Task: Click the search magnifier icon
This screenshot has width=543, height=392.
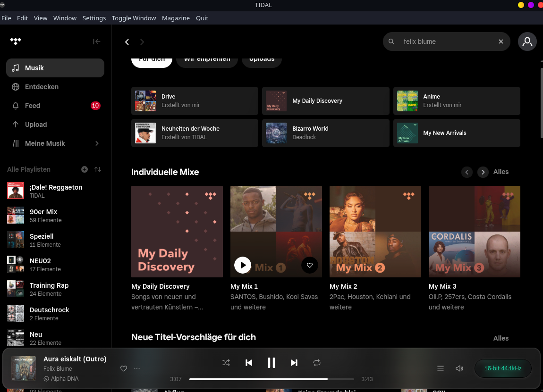Action: point(391,42)
